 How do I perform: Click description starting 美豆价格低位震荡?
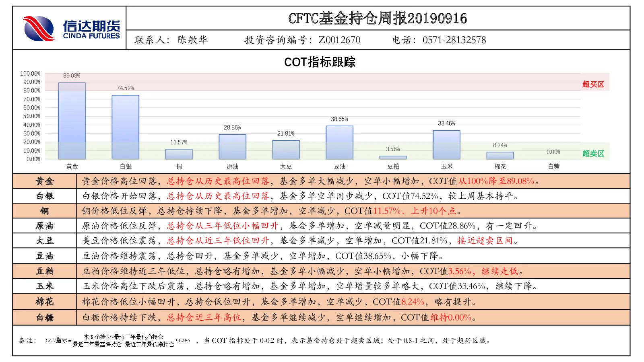[x=301, y=241]
